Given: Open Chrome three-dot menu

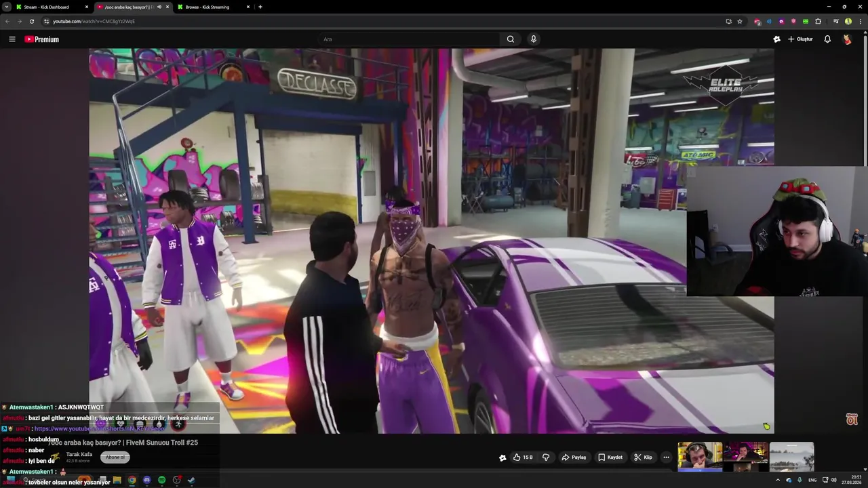Looking at the screenshot, I should pyautogui.click(x=859, y=22).
